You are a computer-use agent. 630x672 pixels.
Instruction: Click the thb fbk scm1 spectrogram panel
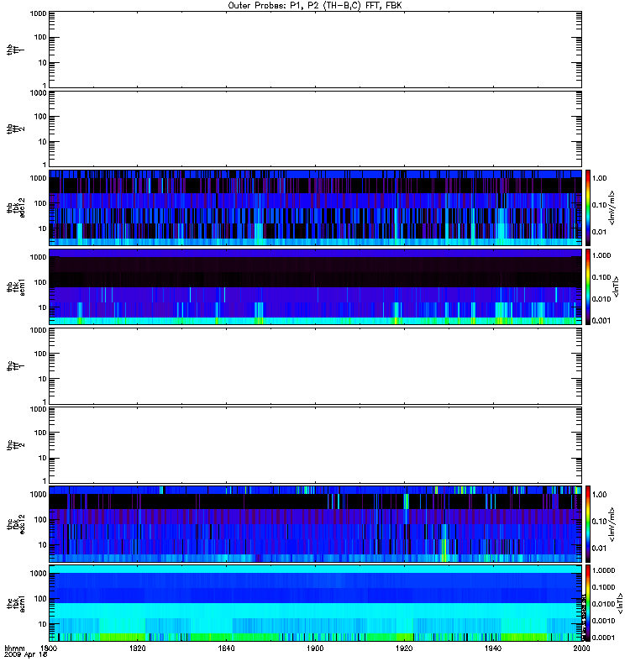coord(315,286)
